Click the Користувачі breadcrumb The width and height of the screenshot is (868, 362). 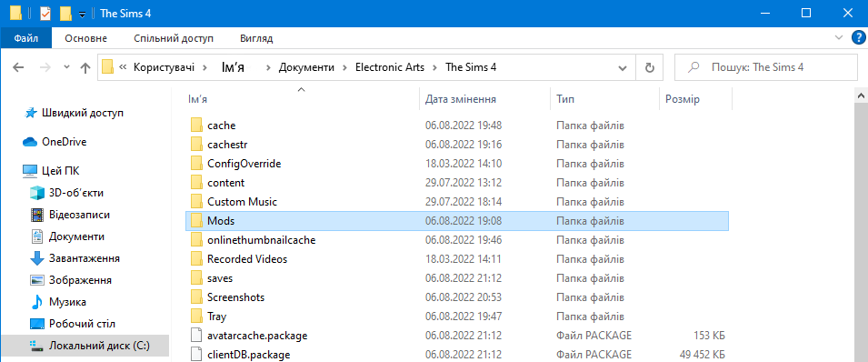click(x=164, y=67)
